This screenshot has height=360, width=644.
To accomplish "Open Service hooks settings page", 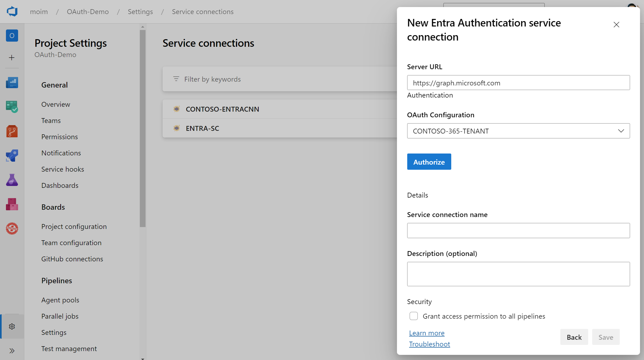I will click(x=63, y=169).
